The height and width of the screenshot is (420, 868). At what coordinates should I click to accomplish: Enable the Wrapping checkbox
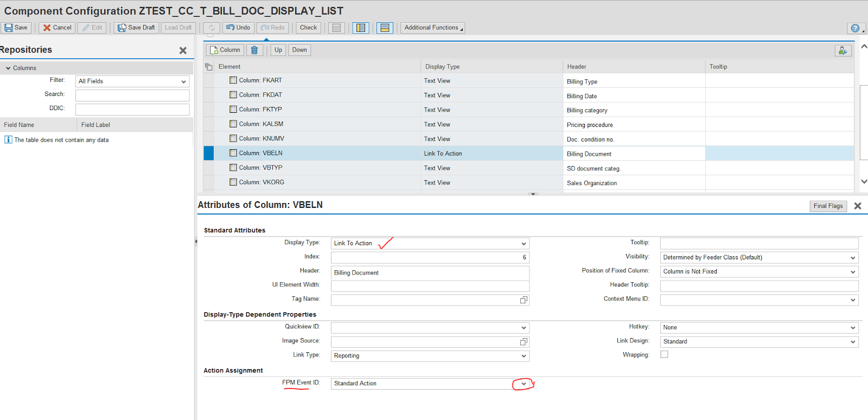(x=664, y=354)
